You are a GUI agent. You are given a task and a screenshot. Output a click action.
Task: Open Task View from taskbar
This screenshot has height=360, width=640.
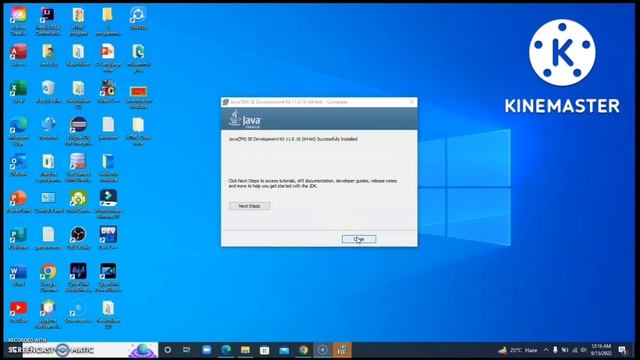coord(187,350)
